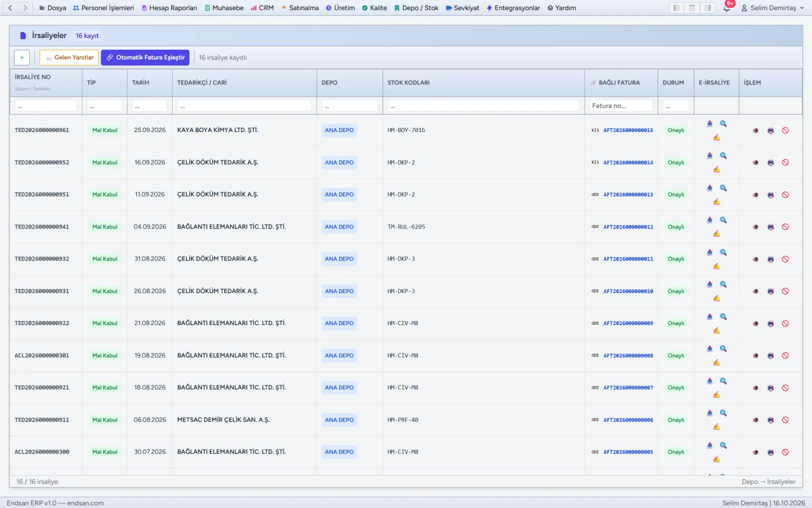Open the Muhasebe menu
The height and width of the screenshot is (508, 812).
[224, 8]
